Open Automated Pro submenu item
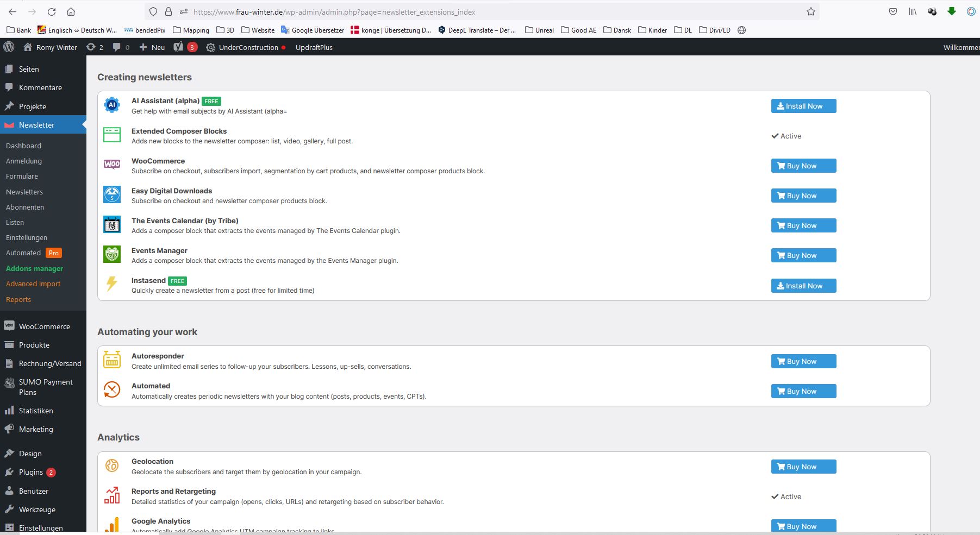The image size is (980, 535). pyautogui.click(x=34, y=253)
